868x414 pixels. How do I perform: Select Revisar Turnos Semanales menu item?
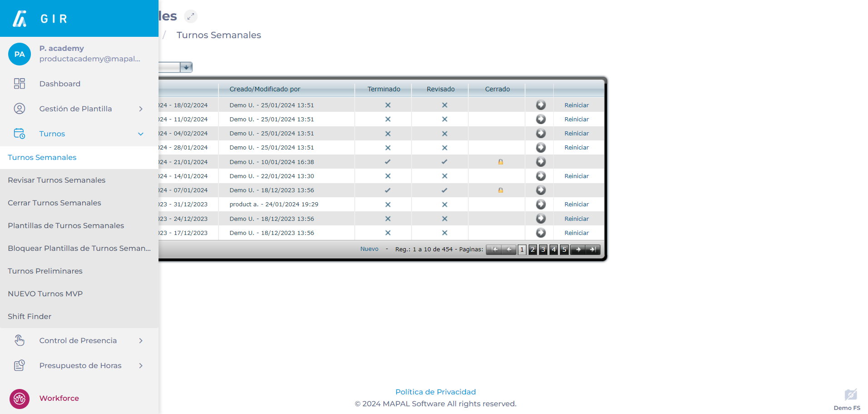click(x=56, y=180)
